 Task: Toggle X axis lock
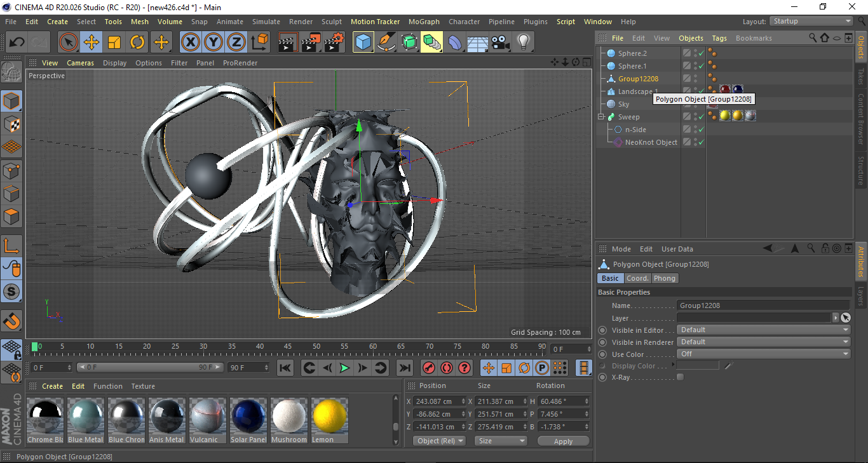click(191, 43)
